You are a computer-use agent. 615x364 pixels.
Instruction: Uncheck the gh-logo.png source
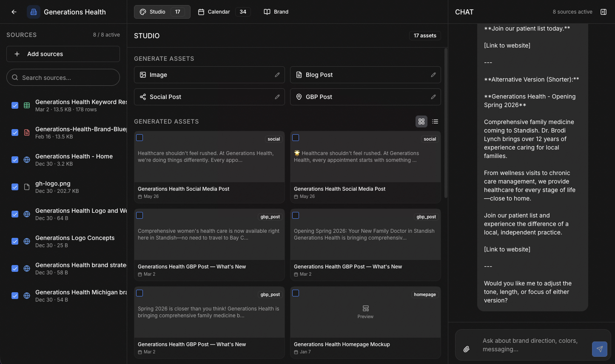15,187
